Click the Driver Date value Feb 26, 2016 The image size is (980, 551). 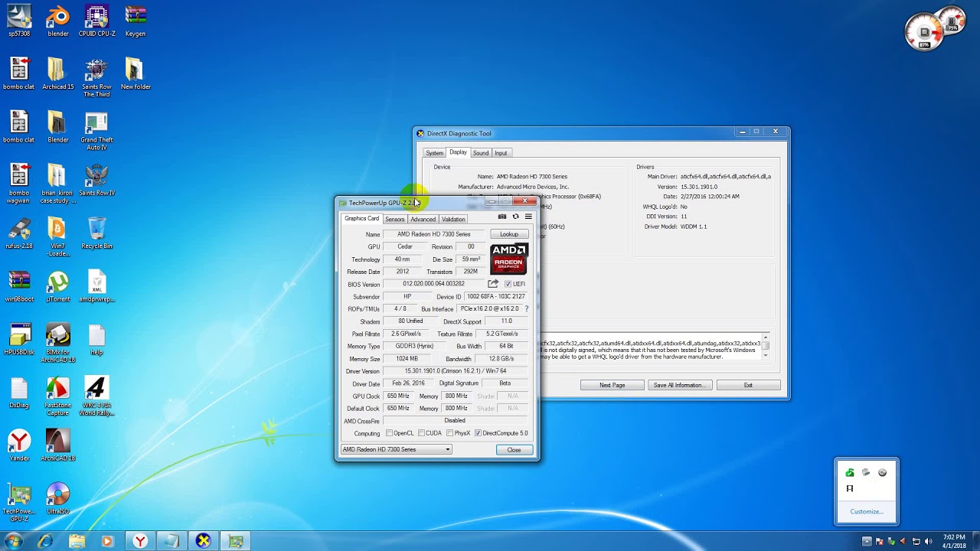(408, 383)
